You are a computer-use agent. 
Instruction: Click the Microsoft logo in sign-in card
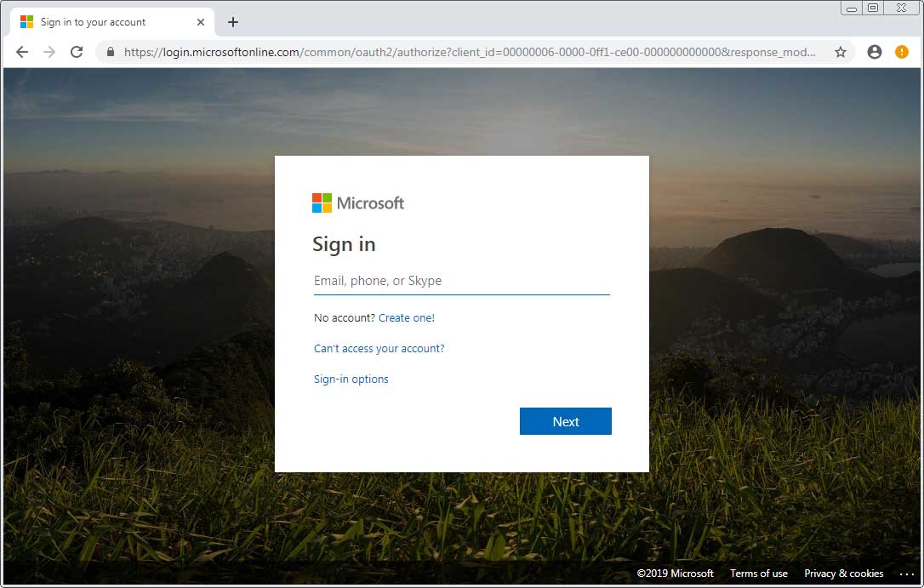pyautogui.click(x=358, y=203)
